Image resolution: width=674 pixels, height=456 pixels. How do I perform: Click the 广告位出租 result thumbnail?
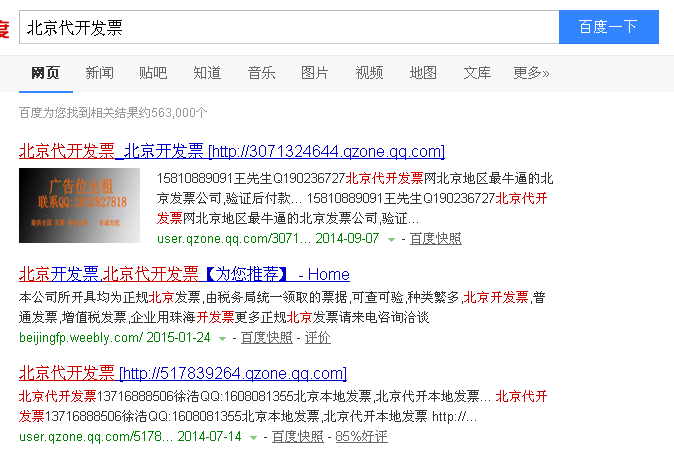[80, 205]
